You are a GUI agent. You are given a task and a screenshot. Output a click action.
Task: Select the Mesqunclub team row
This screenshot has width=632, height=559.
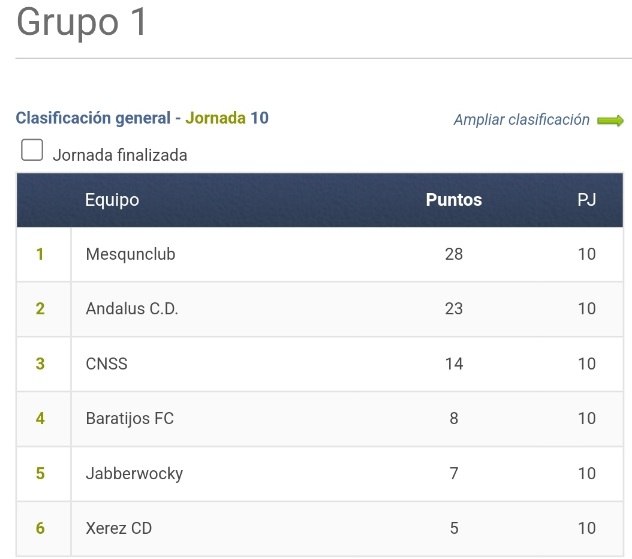(320, 254)
